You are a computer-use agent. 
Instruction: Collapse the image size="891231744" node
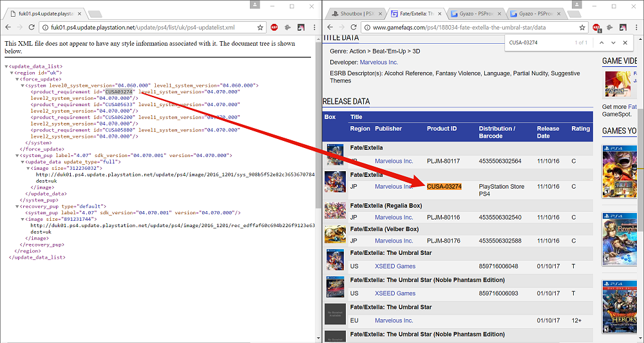(23, 219)
